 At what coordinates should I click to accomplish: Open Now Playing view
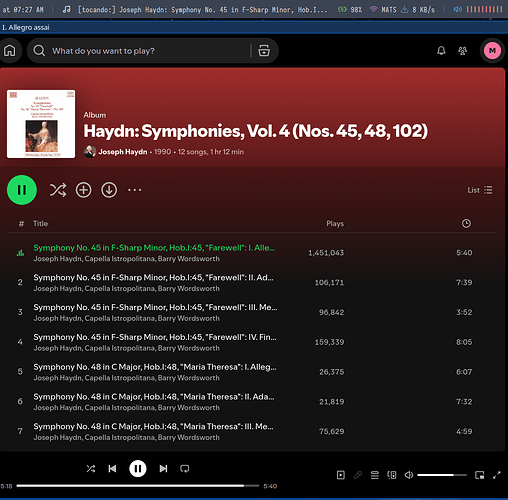click(x=341, y=475)
